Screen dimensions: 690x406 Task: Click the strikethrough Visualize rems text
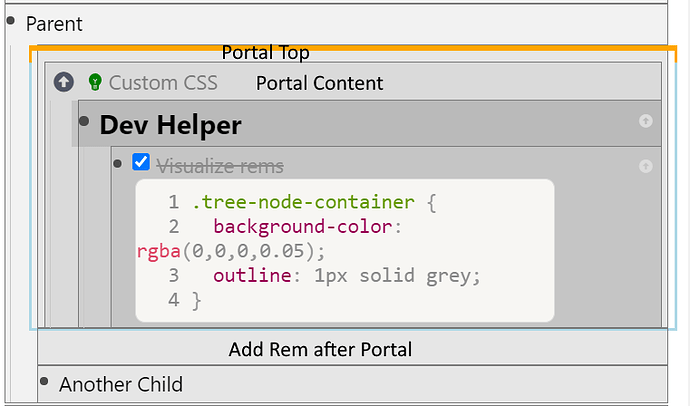click(220, 166)
